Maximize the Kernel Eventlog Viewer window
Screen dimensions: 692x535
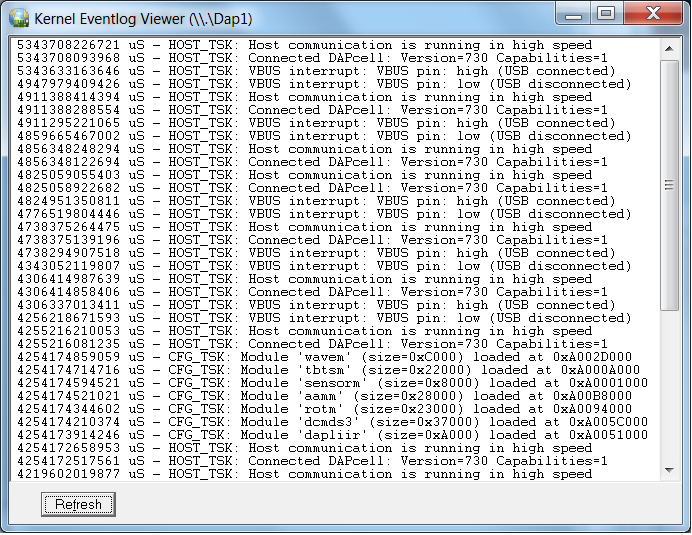pyautogui.click(x=606, y=13)
